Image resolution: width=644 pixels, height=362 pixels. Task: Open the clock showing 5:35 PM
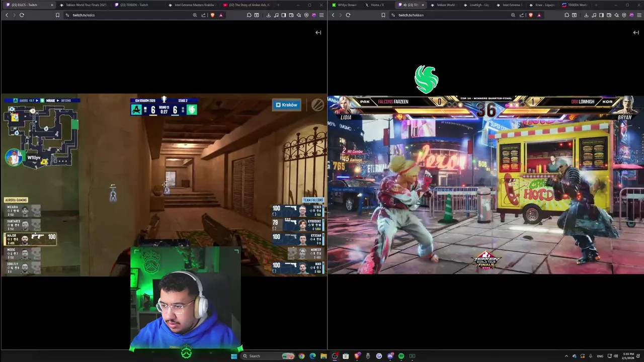628,356
